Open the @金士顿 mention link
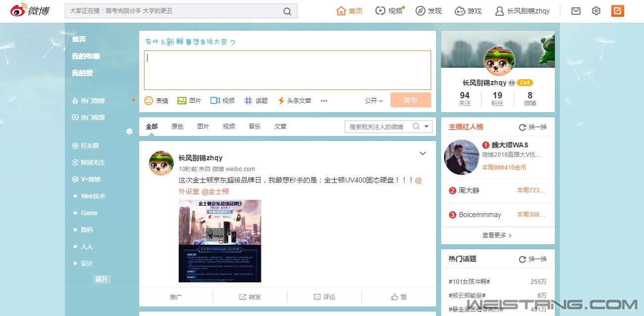 pyautogui.click(x=215, y=191)
